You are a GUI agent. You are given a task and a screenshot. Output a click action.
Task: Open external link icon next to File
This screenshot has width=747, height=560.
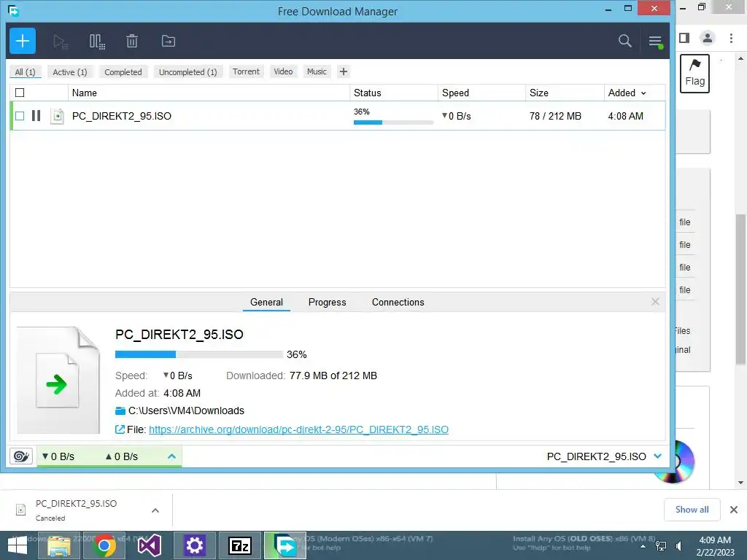tap(120, 429)
